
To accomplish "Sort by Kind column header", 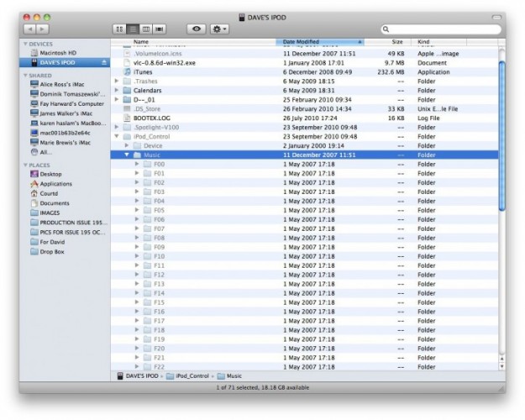I will point(438,42).
